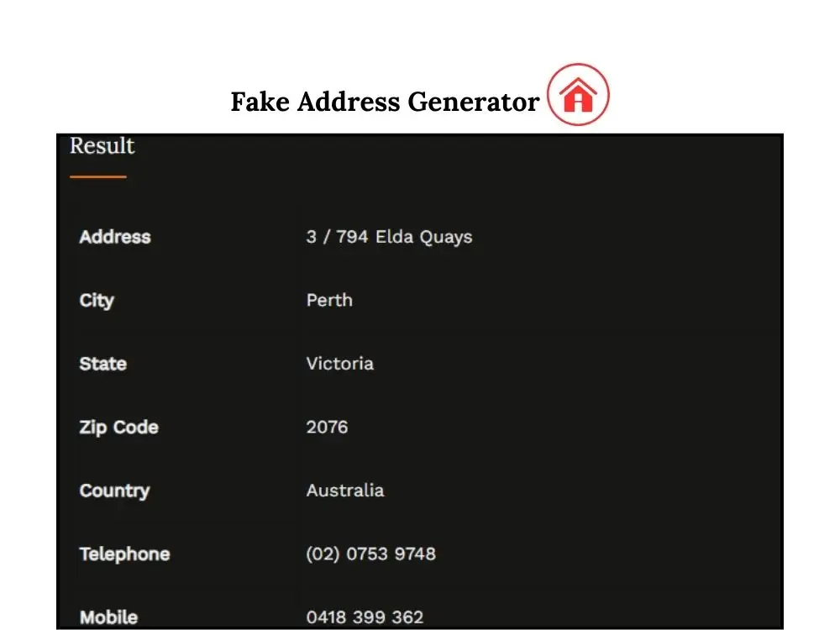Click the Address field label

[x=115, y=237]
